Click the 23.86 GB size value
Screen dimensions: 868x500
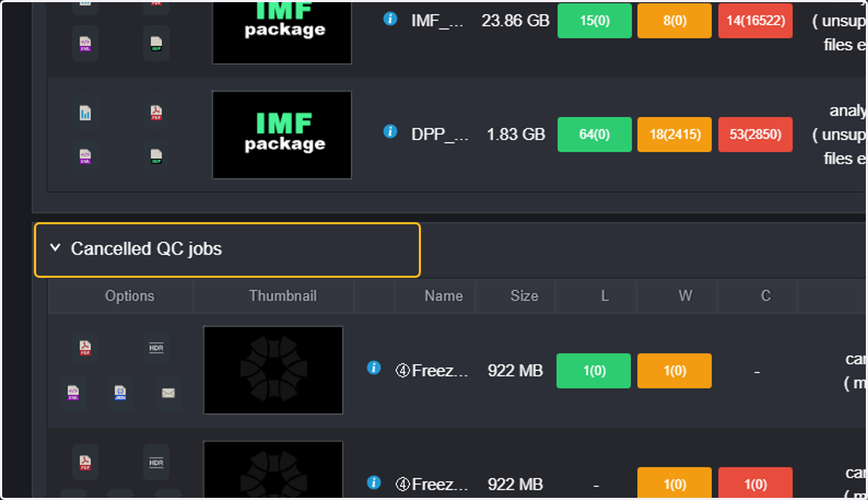pos(516,21)
